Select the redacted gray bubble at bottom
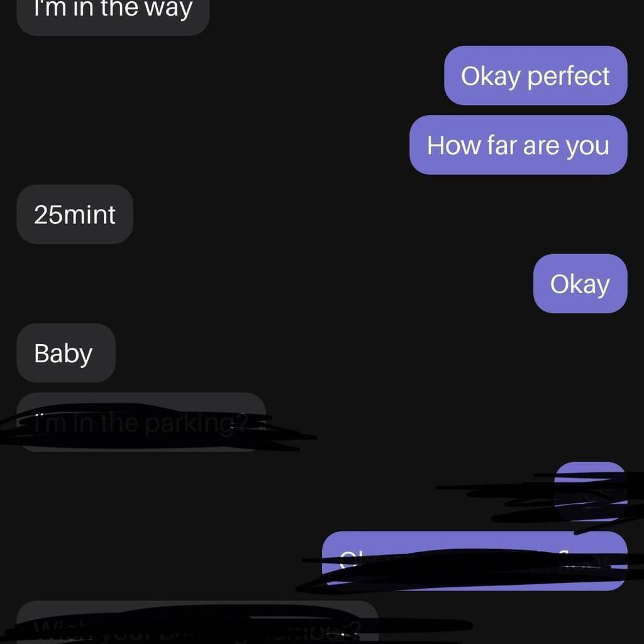 (197, 622)
